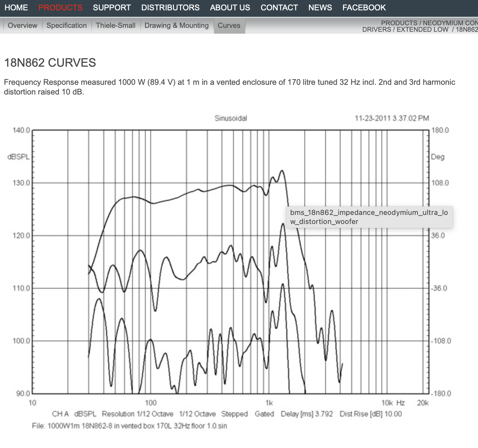Image resolution: width=478 pixels, height=448 pixels.
Task: Click the 1k frequency axis label
Action: point(269,403)
